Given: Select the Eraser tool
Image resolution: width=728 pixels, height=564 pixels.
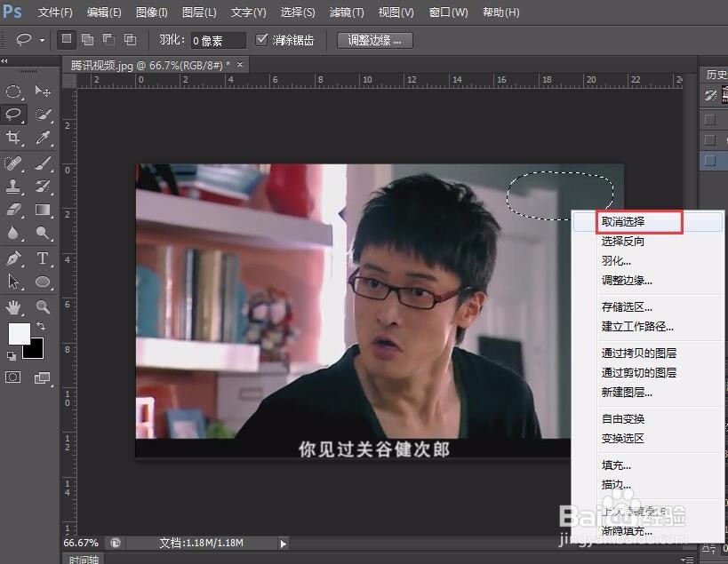Looking at the screenshot, I should coord(13,210).
